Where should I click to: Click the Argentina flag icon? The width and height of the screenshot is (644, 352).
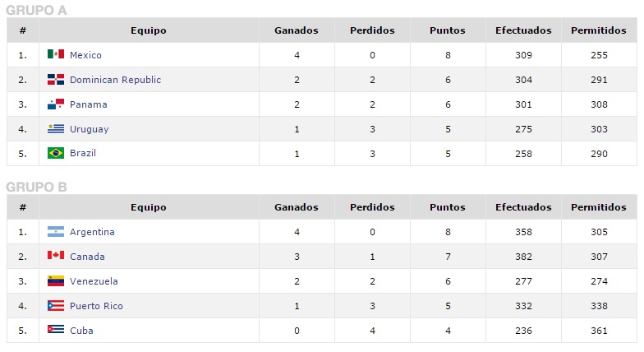tap(56, 232)
